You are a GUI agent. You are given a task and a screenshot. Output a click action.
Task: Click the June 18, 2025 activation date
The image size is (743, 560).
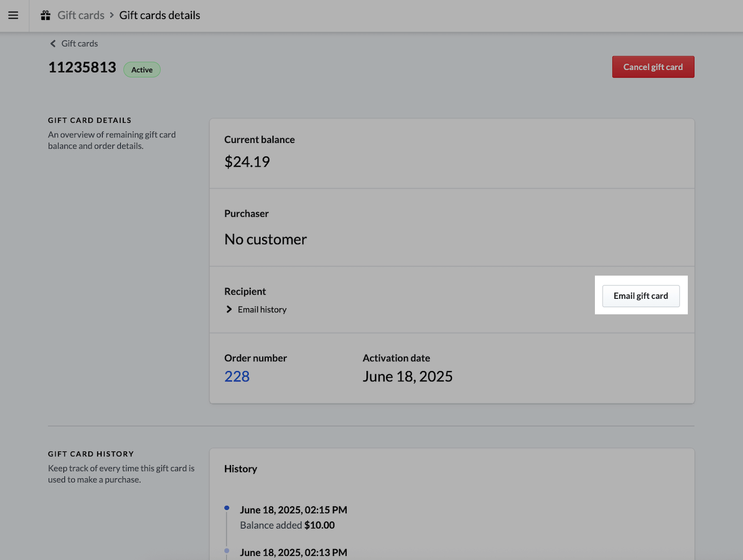pos(407,377)
